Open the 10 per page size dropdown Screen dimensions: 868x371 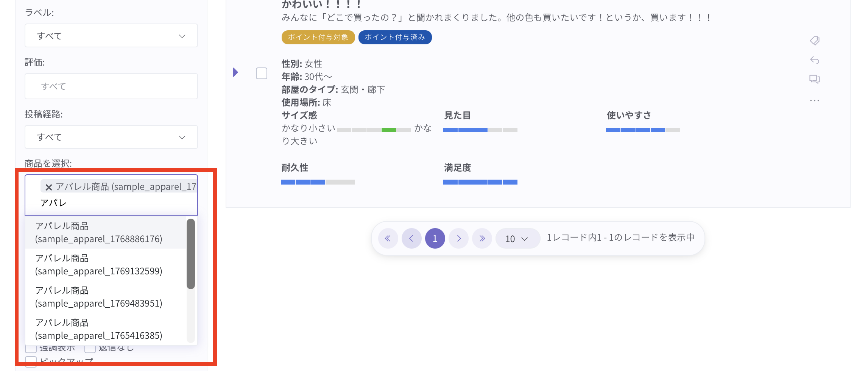(517, 239)
